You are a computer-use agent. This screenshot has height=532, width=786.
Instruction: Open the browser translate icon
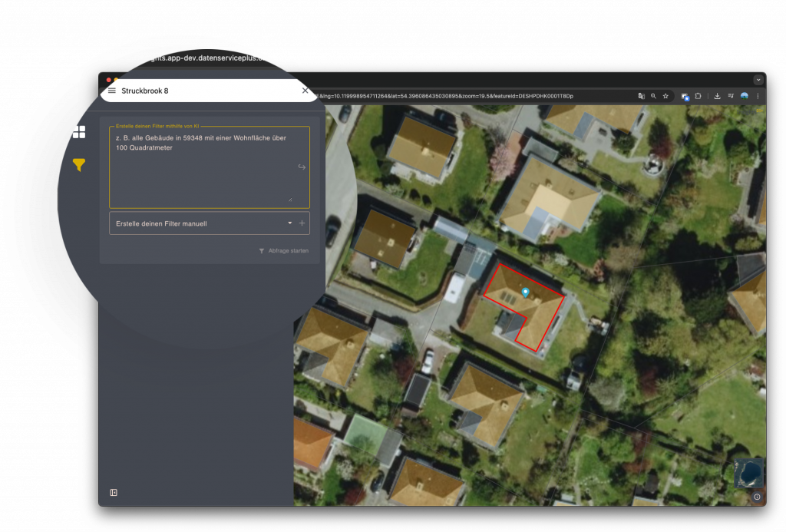click(641, 96)
